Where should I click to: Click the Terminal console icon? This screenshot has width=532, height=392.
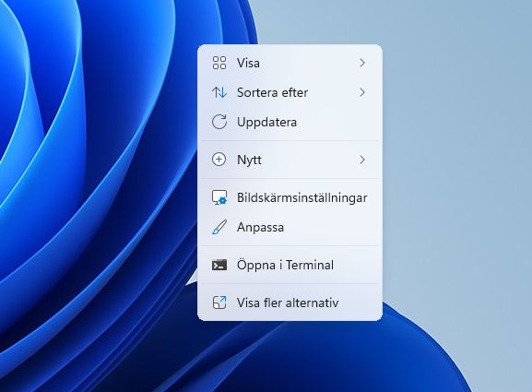tap(219, 265)
